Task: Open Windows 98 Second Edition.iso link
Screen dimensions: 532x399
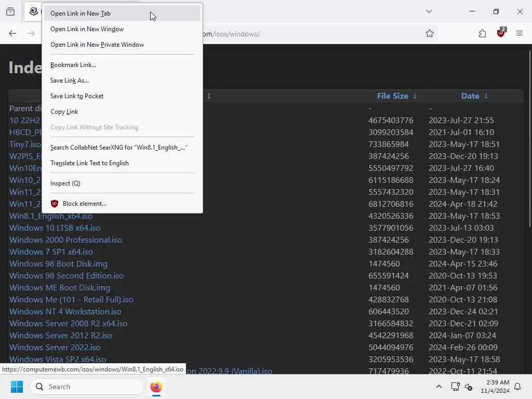Action: click(x=66, y=275)
